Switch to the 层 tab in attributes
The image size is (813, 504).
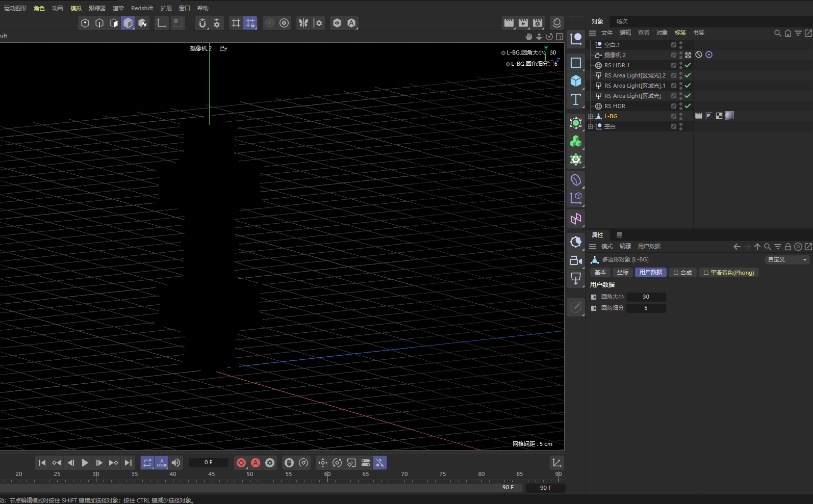point(619,235)
